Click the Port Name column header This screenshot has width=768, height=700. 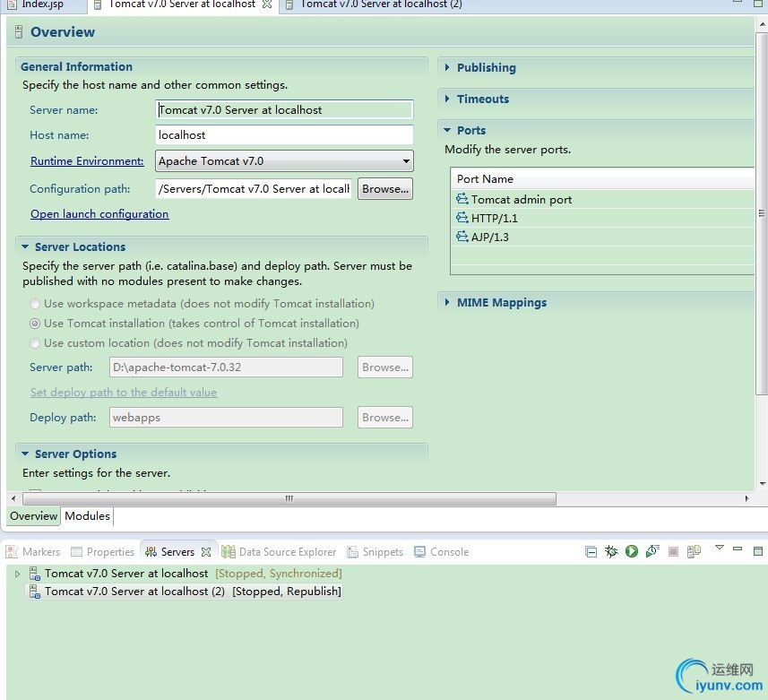(602, 178)
